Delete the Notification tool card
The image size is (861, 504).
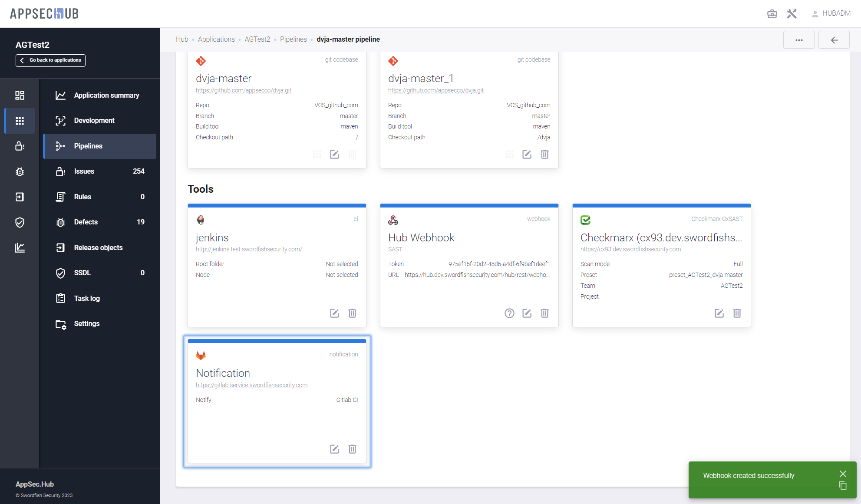tap(352, 449)
